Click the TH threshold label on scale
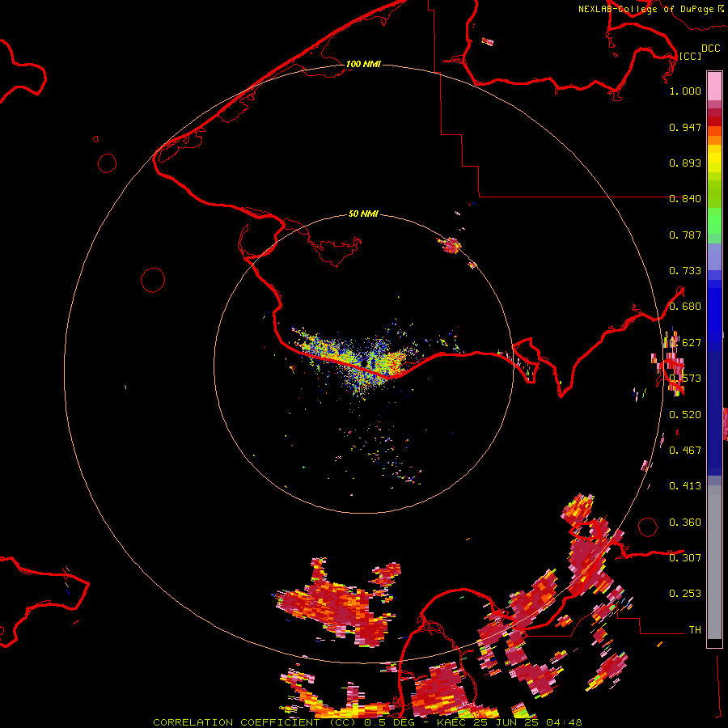Screen dimensions: 728x728 click(695, 630)
